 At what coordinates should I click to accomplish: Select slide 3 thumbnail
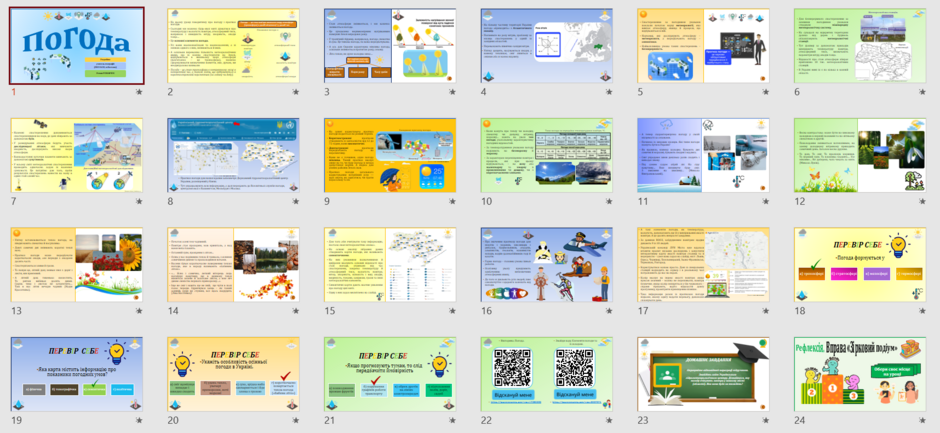pos(390,46)
